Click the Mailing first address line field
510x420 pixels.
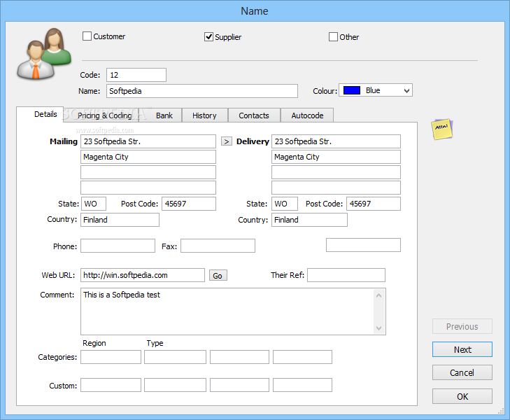148,141
